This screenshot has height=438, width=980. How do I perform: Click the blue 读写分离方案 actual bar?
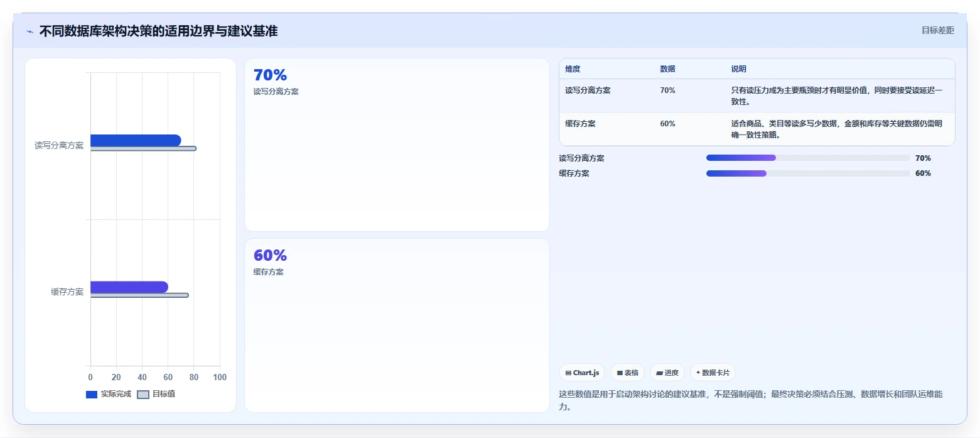(x=136, y=140)
